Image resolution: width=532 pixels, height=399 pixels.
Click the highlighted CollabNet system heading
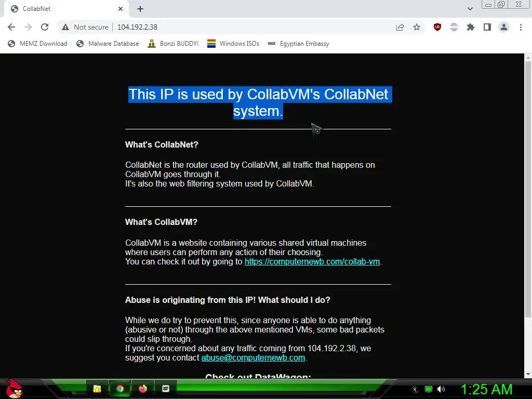point(259,102)
